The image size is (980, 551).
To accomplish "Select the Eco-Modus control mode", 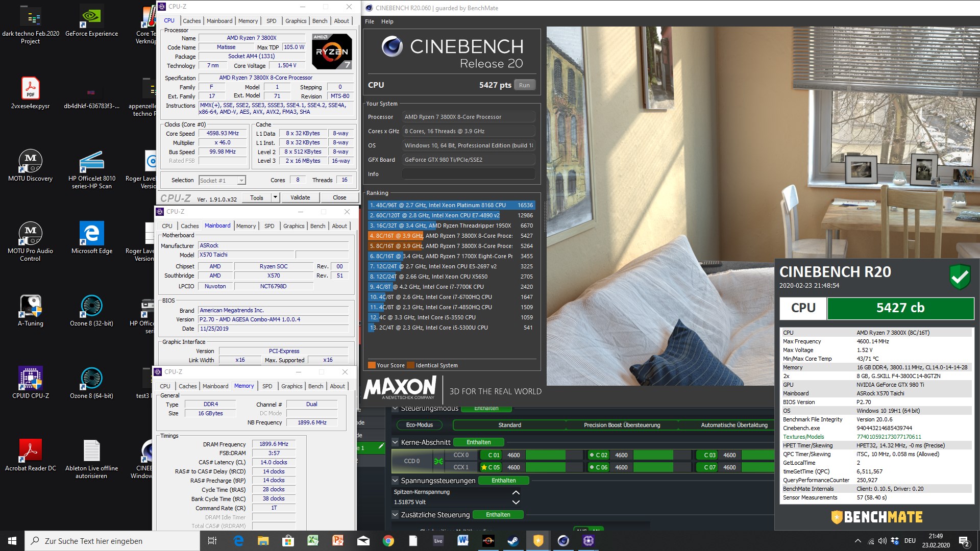I will (x=419, y=425).
